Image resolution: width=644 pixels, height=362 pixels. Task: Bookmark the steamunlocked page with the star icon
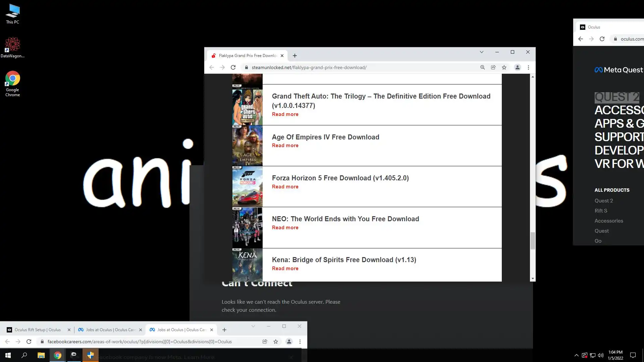[504, 67]
